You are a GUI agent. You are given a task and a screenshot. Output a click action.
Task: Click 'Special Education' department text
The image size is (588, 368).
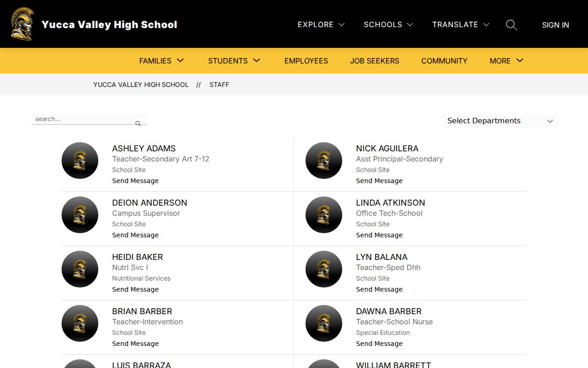pyautogui.click(x=383, y=333)
